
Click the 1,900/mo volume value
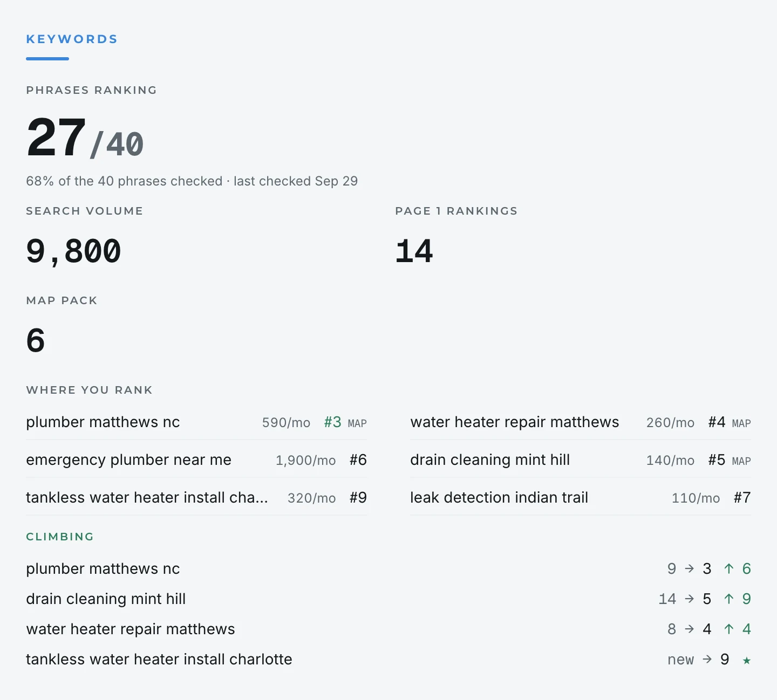(305, 461)
